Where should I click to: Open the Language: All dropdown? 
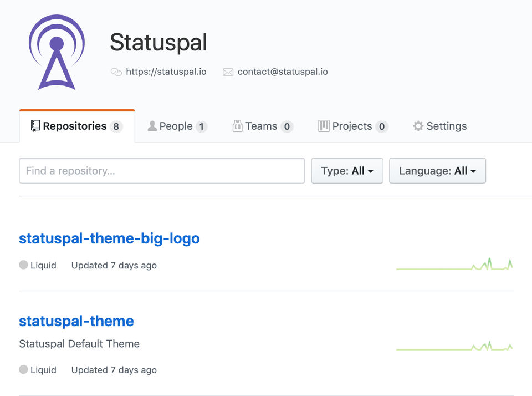437,171
